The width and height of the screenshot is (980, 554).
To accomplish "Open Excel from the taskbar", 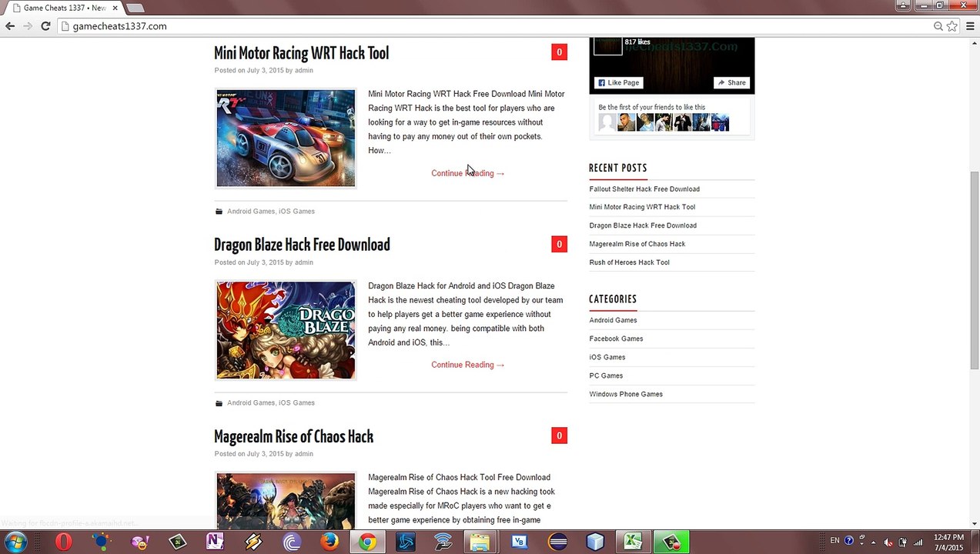I will point(633,542).
